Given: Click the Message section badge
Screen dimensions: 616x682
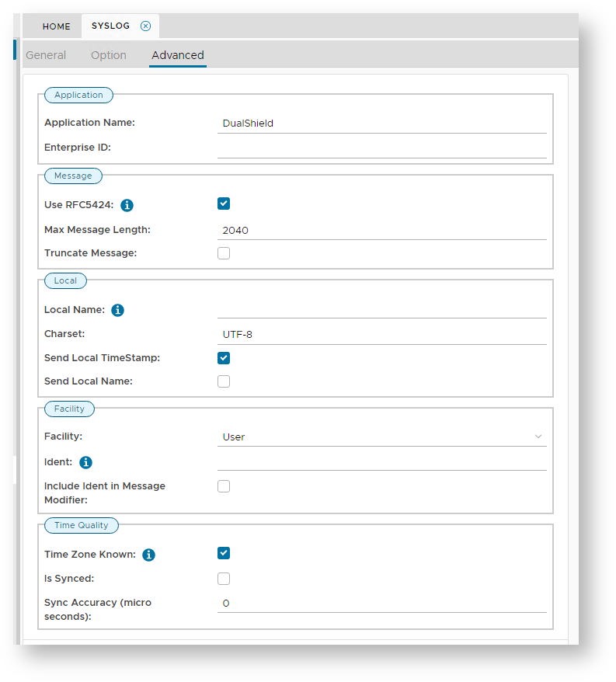Looking at the screenshot, I should tap(73, 176).
